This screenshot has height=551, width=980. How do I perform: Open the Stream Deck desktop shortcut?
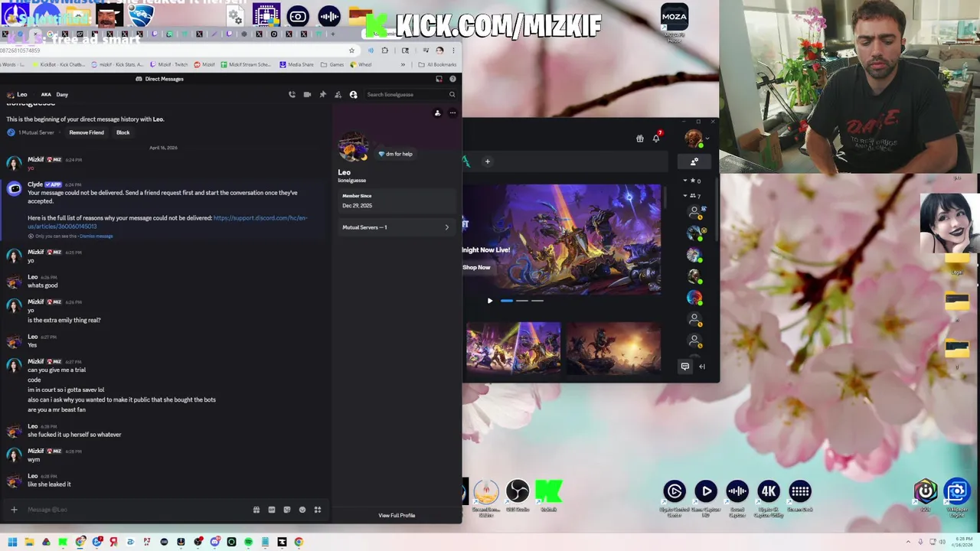[x=800, y=496]
